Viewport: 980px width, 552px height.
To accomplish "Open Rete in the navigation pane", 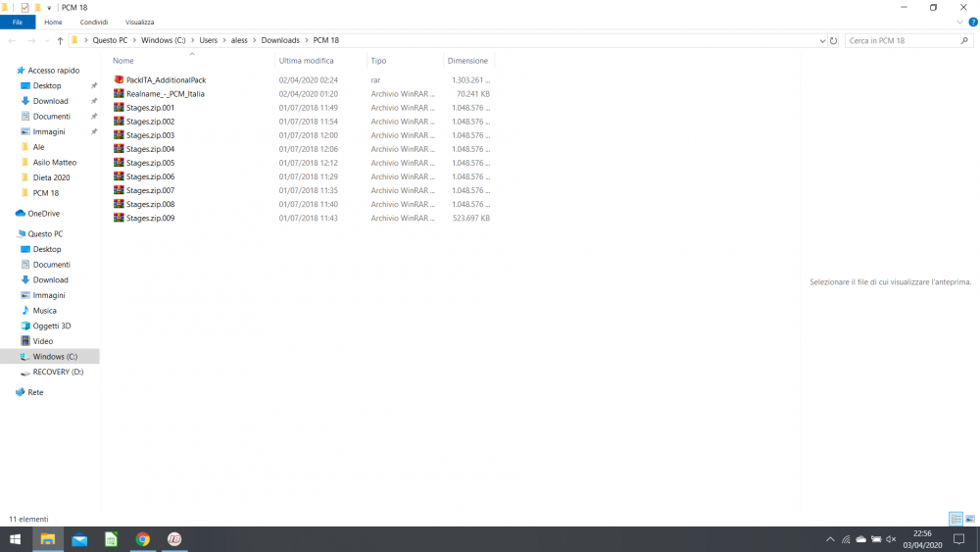I will point(35,392).
